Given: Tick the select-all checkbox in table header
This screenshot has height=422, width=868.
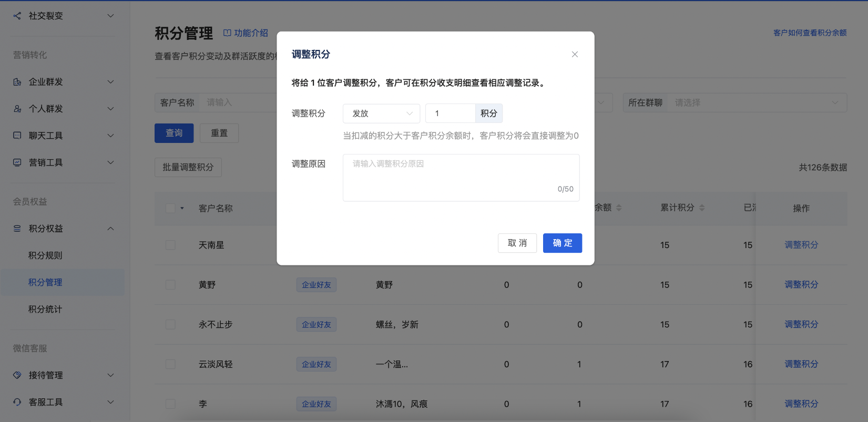Looking at the screenshot, I should pos(170,208).
